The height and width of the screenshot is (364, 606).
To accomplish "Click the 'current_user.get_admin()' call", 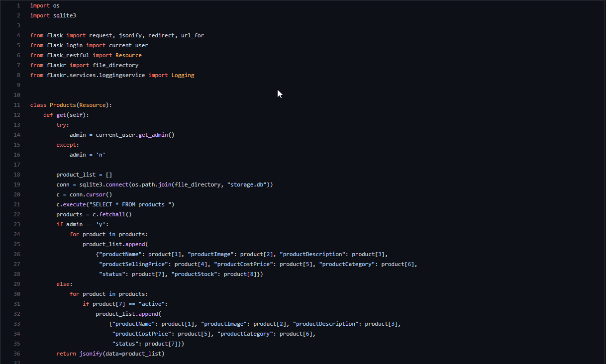I will click(135, 135).
